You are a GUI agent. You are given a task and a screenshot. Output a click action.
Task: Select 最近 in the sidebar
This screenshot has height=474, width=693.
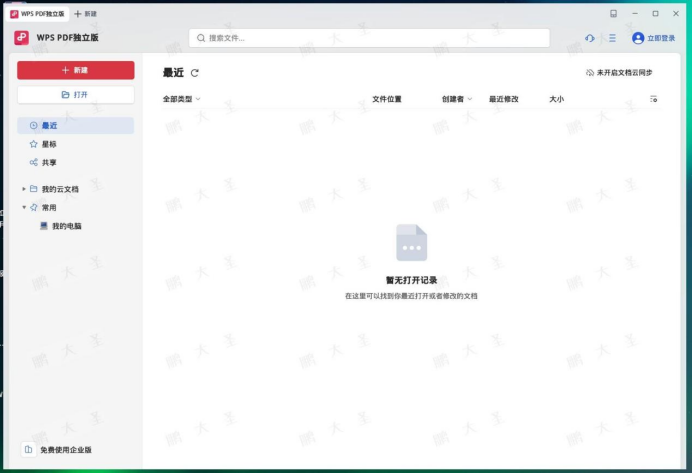click(76, 126)
